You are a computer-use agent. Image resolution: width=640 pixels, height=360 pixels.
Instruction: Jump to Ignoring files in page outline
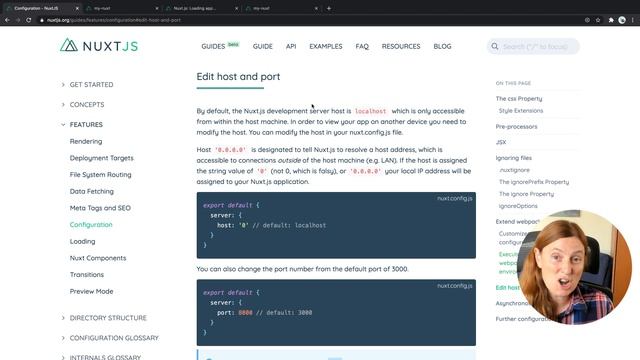[x=513, y=158]
